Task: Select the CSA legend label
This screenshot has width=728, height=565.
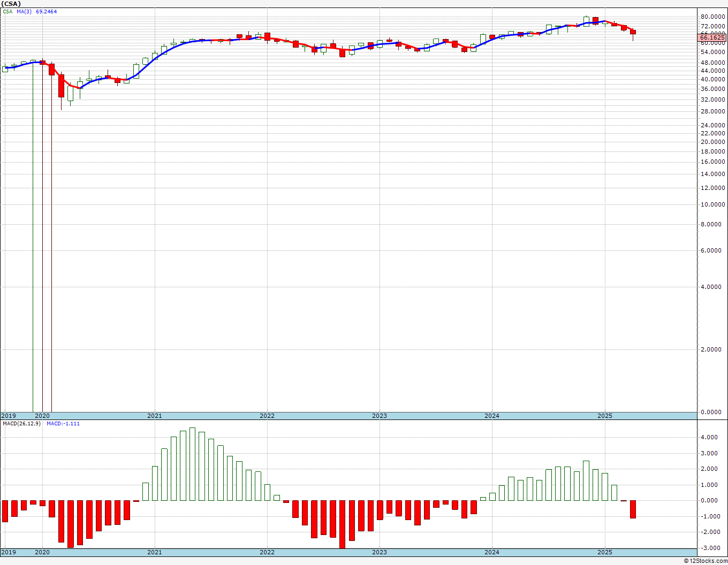Action: (7, 11)
